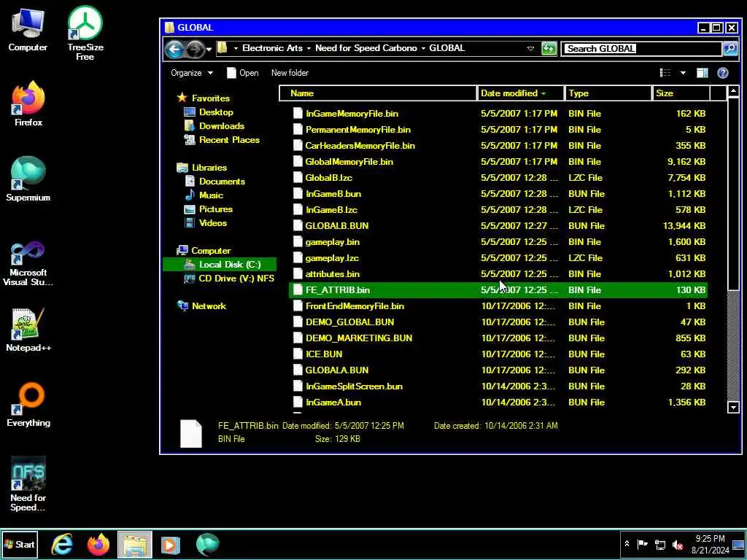The image size is (747, 560).
Task: Select ICE.BUN file
Action: [x=498, y=354]
